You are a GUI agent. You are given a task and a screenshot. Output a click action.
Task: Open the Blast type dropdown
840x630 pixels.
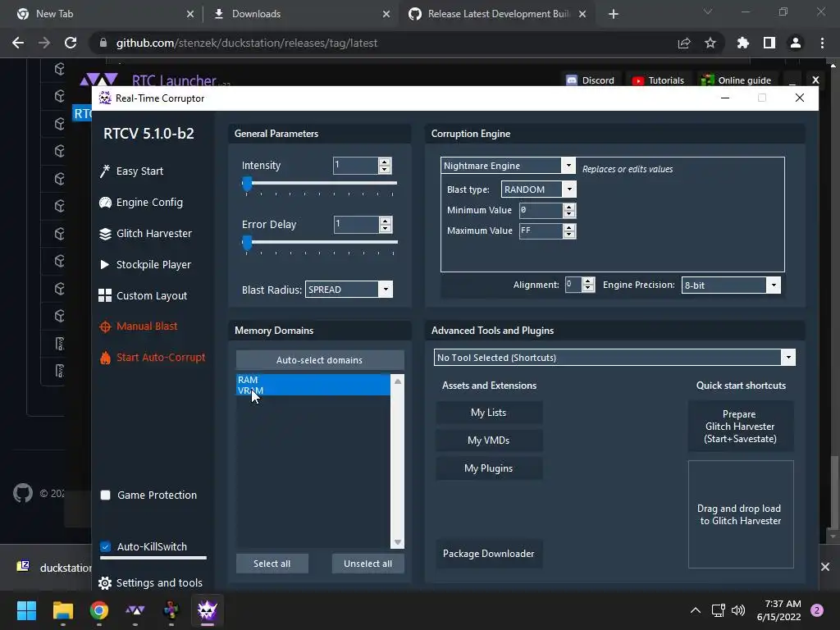click(x=569, y=189)
